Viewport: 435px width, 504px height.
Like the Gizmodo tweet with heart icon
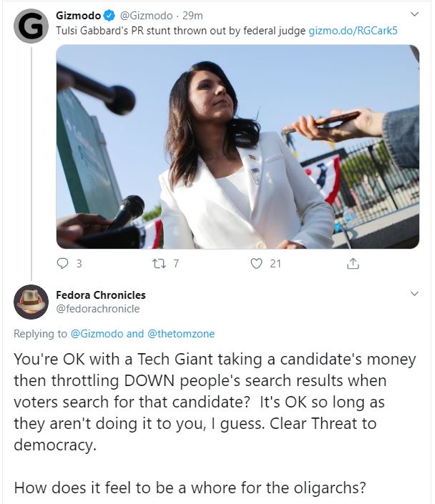[257, 263]
